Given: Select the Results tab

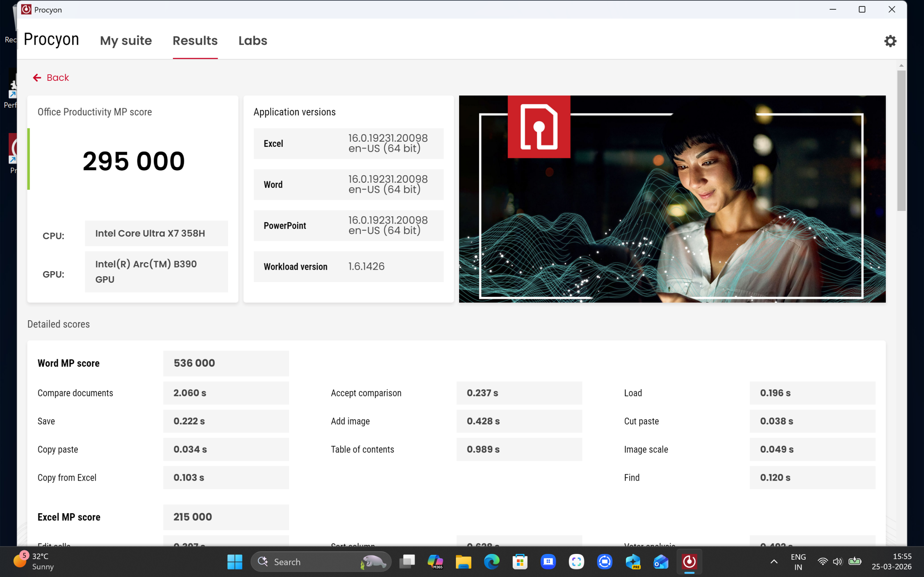Looking at the screenshot, I should coord(195,40).
